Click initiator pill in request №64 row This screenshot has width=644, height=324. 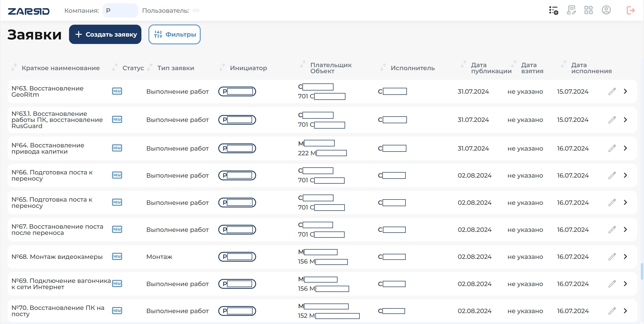237,148
